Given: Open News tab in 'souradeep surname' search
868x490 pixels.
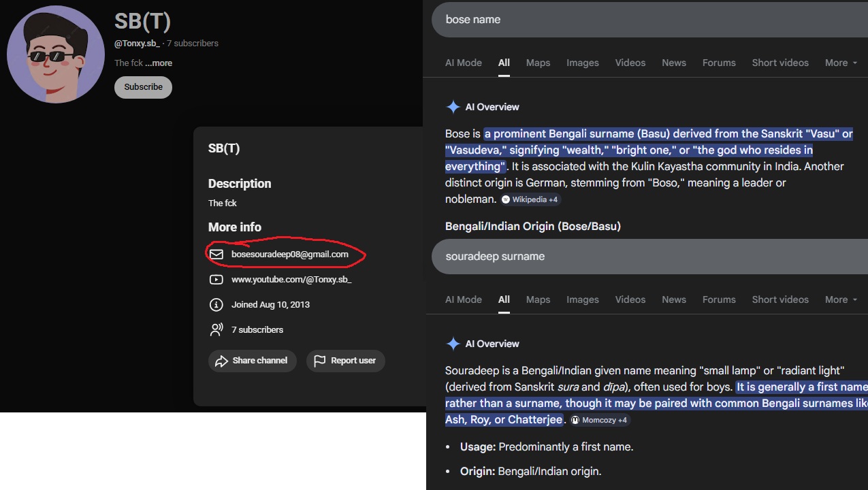Looking at the screenshot, I should pos(674,299).
